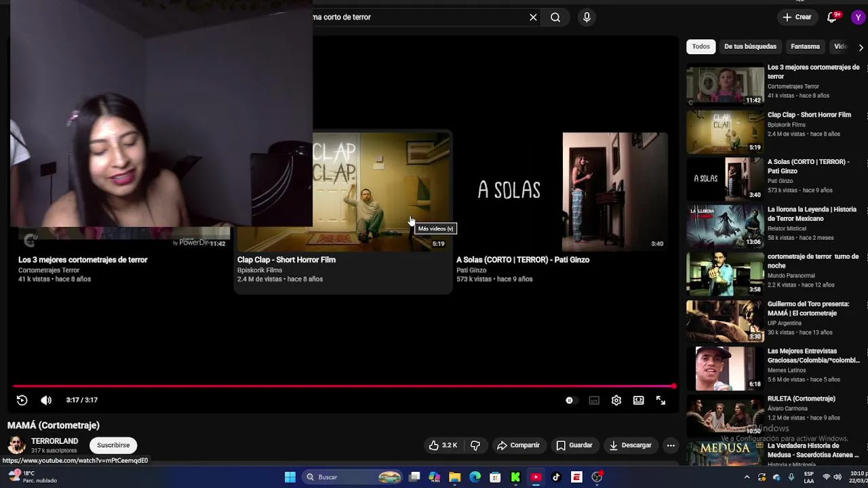Click the Compartir button

click(518, 445)
